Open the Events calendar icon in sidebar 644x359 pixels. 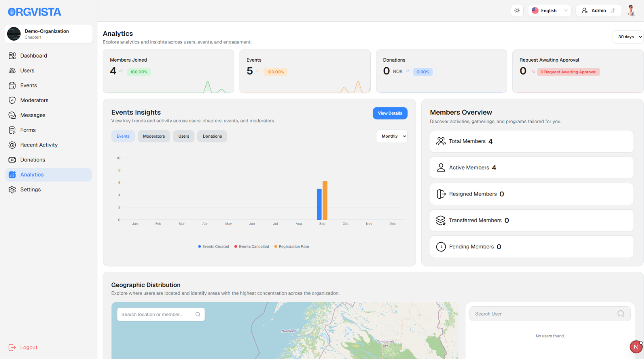12,85
